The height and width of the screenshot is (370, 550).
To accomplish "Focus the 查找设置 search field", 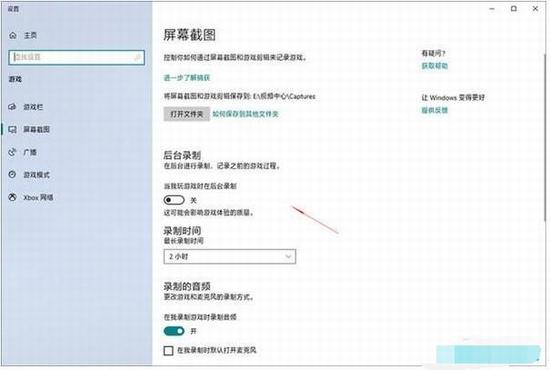I will pyautogui.click(x=76, y=58).
